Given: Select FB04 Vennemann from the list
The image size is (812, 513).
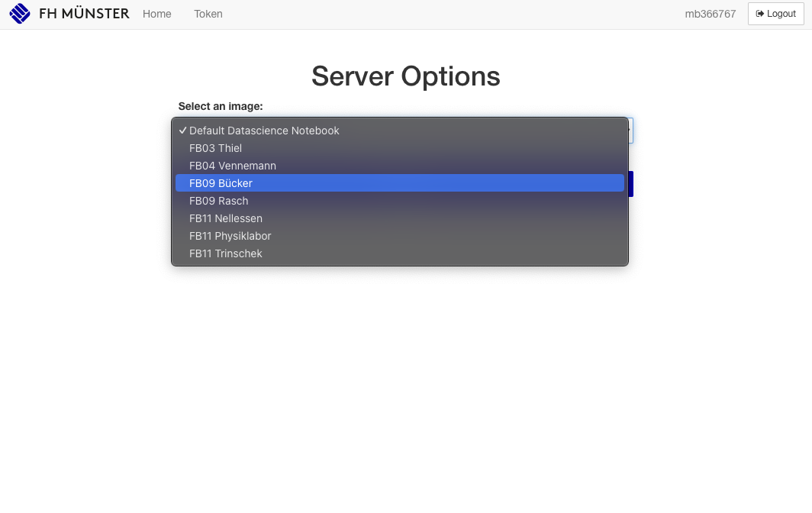Looking at the screenshot, I should (233, 166).
